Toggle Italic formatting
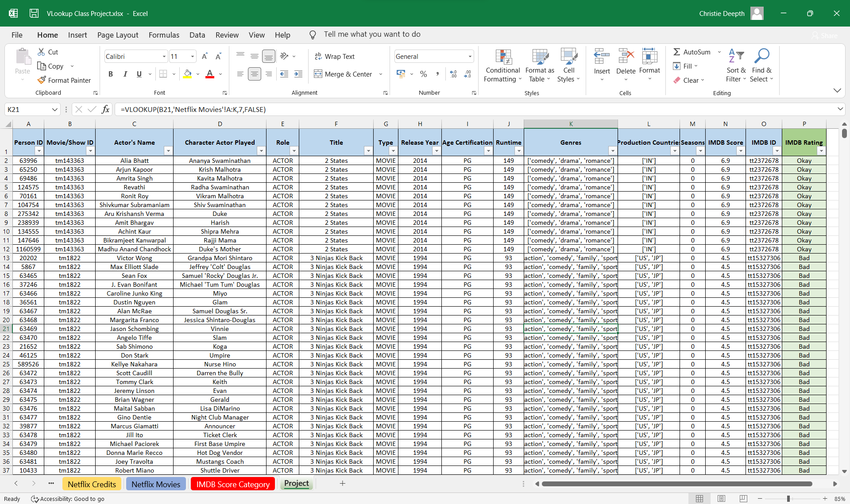Screen dimensions: 850x504 (x=125, y=74)
